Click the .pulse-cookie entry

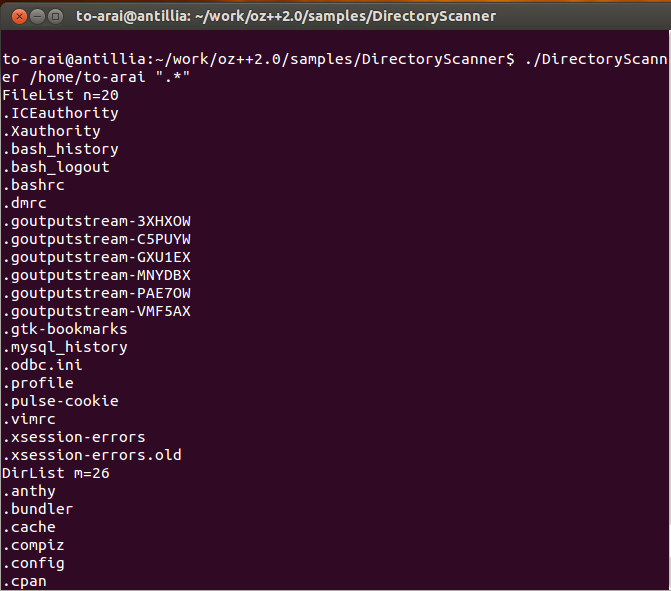pos(60,401)
